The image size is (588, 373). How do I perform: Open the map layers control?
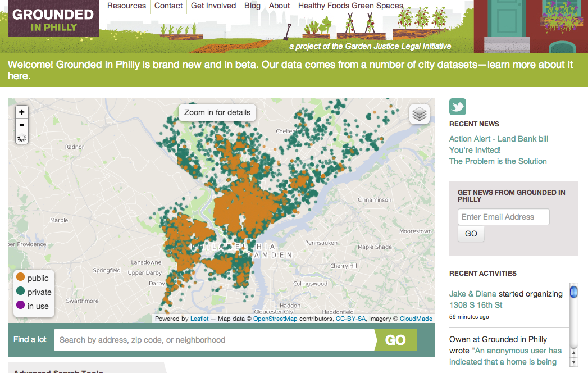coord(420,113)
